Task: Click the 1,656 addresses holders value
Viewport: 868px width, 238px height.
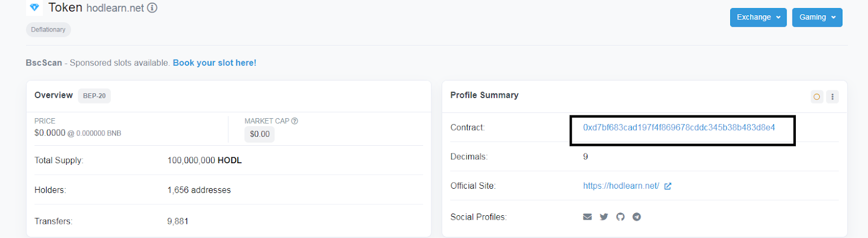Action: tap(199, 190)
